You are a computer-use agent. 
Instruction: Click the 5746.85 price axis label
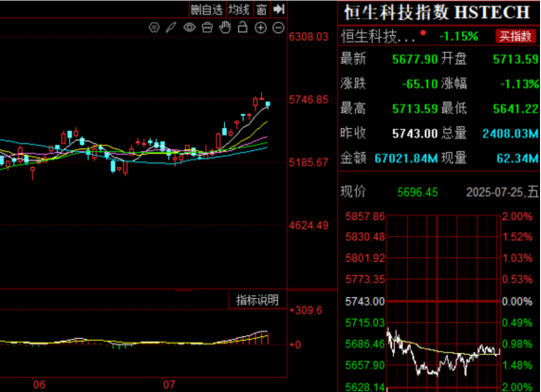(308, 100)
